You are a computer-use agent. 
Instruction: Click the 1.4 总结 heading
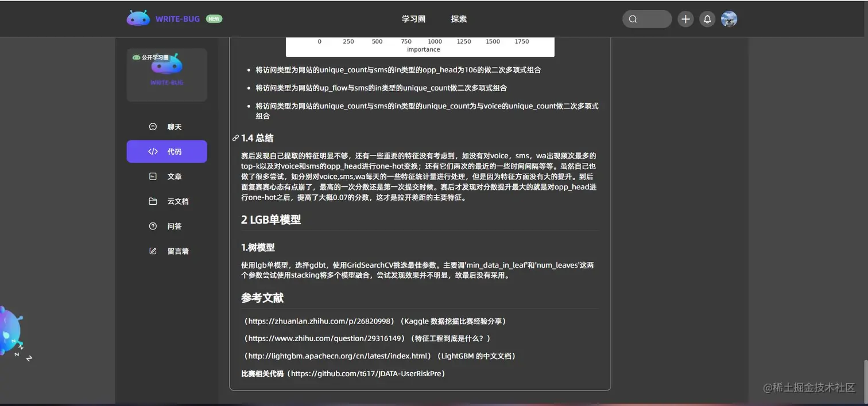(257, 138)
